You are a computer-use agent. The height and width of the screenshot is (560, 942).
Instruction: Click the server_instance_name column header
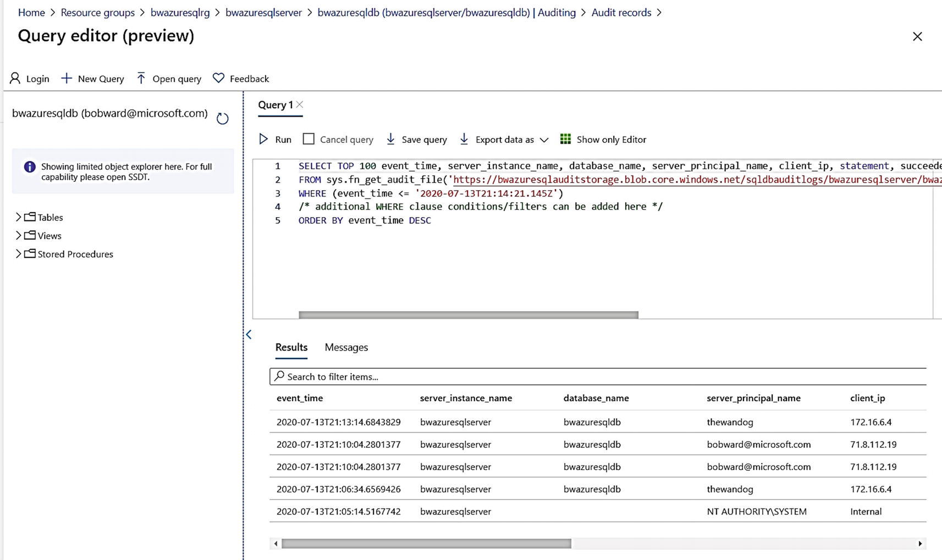[466, 398]
